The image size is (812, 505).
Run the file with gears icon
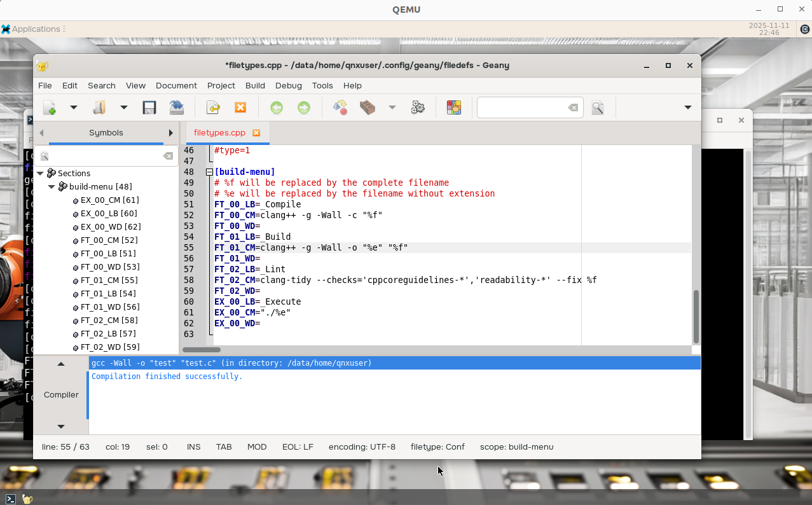click(418, 107)
